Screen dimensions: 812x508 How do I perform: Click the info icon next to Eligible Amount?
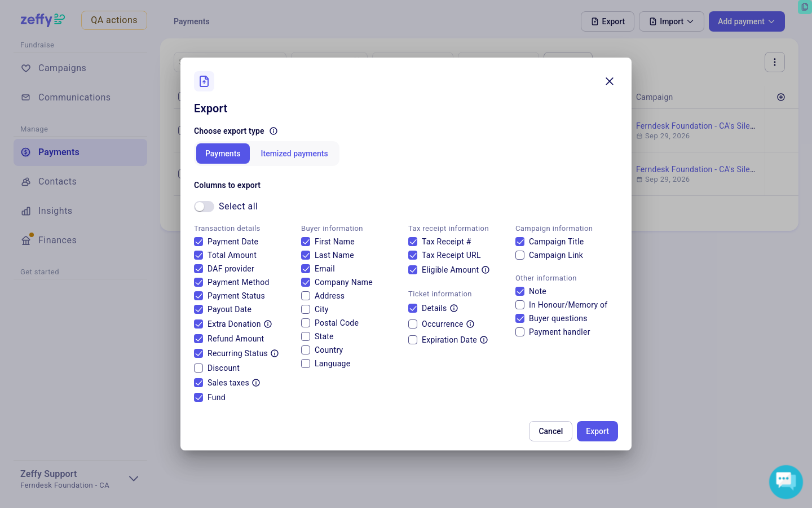(x=486, y=270)
